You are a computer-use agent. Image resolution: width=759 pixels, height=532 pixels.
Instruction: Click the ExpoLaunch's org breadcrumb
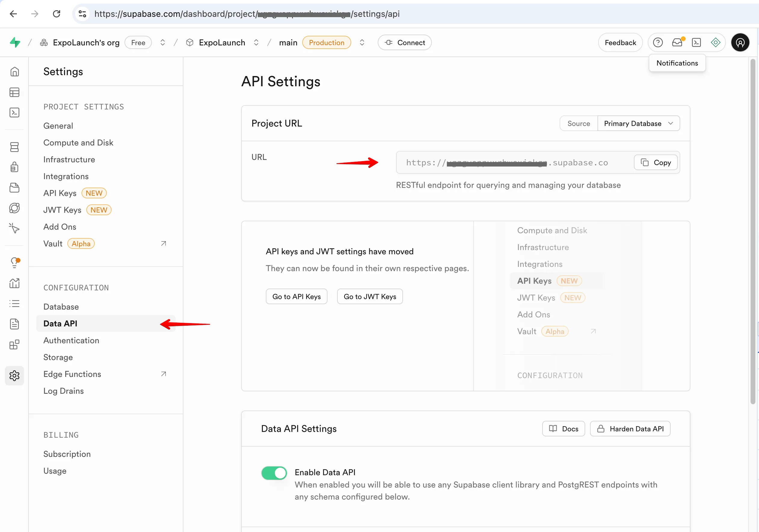[86, 43]
